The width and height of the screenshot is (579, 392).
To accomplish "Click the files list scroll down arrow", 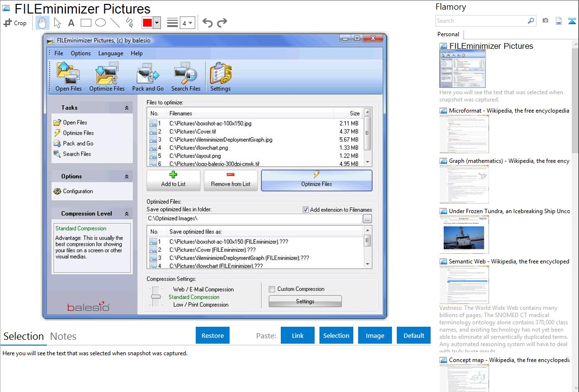I will [367, 162].
